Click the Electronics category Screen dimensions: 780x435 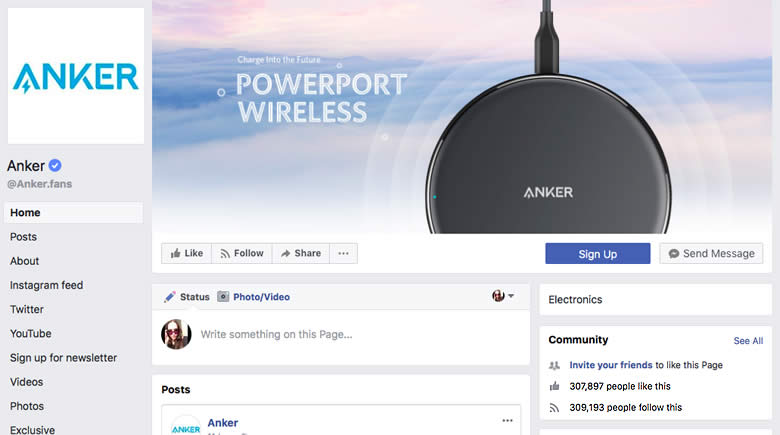point(575,300)
